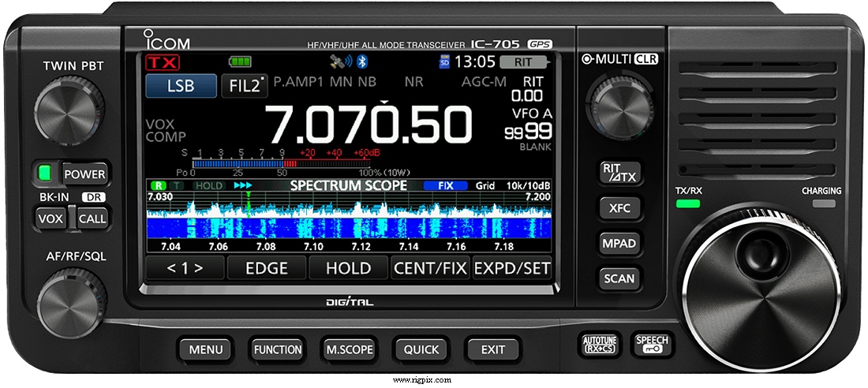868x388 pixels.
Task: Click the TWIN PBT knob
Action: 69,110
